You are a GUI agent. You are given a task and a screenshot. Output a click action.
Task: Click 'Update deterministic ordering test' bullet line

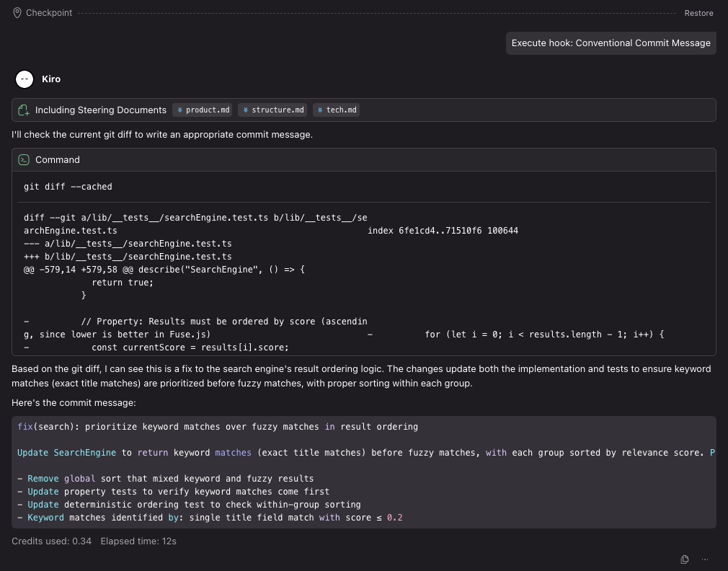pos(189,505)
